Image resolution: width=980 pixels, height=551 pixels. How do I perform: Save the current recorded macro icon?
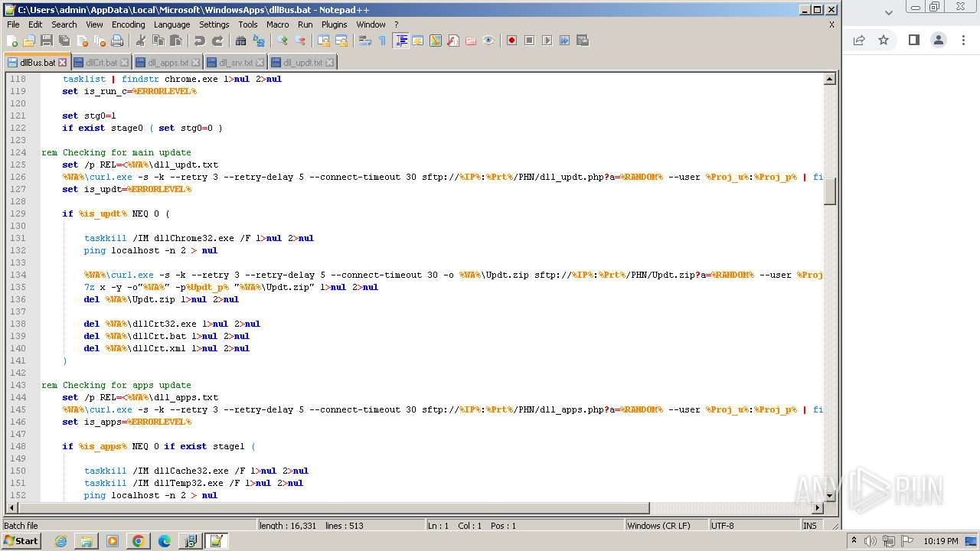(582, 41)
